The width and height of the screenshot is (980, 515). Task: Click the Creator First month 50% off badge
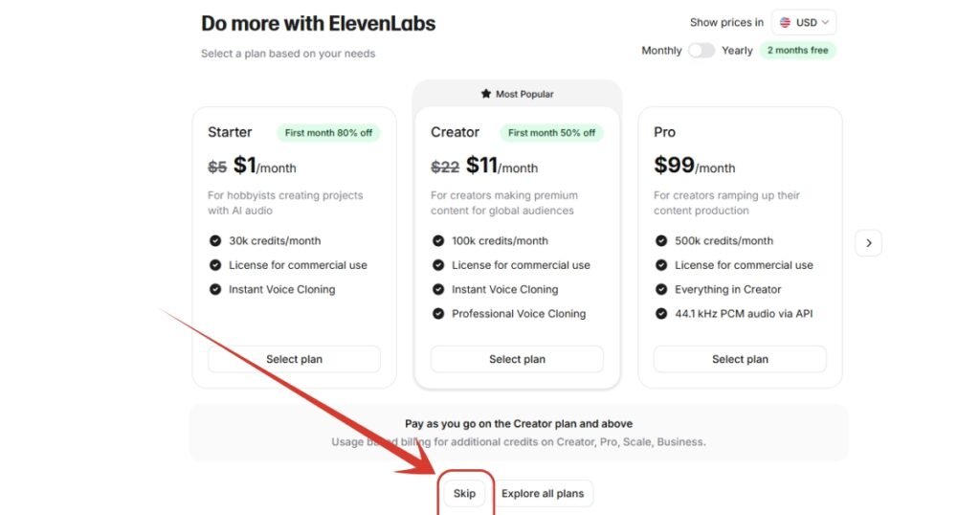(x=551, y=133)
